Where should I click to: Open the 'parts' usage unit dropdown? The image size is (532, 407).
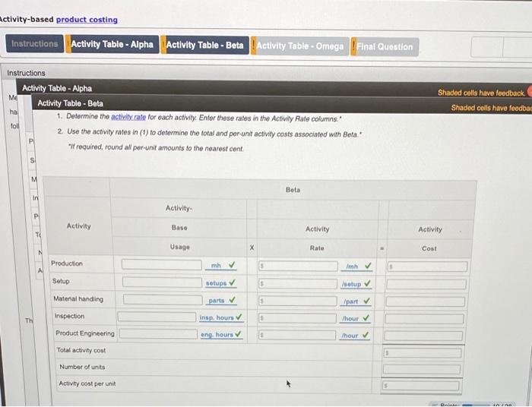(217, 301)
